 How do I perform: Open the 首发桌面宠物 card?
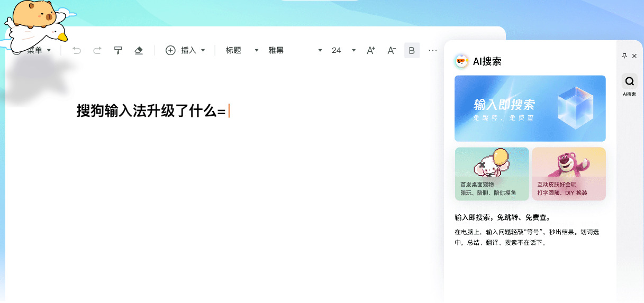[x=492, y=174]
